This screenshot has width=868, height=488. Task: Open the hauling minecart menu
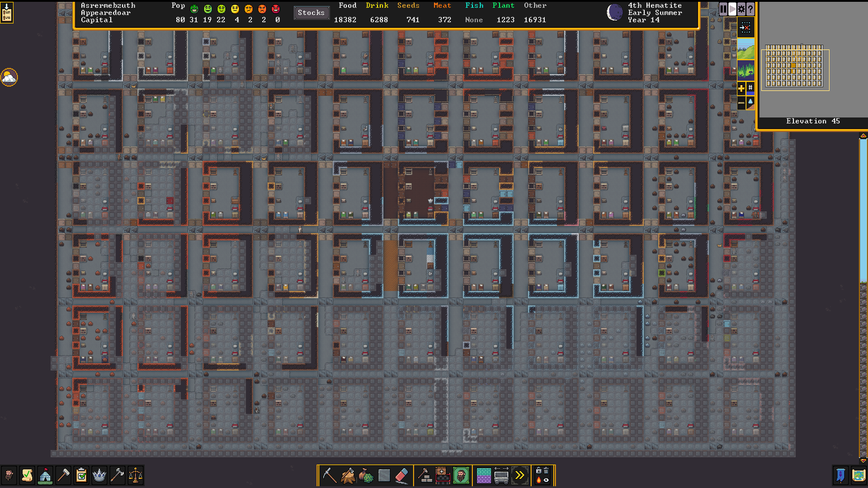[501, 475]
